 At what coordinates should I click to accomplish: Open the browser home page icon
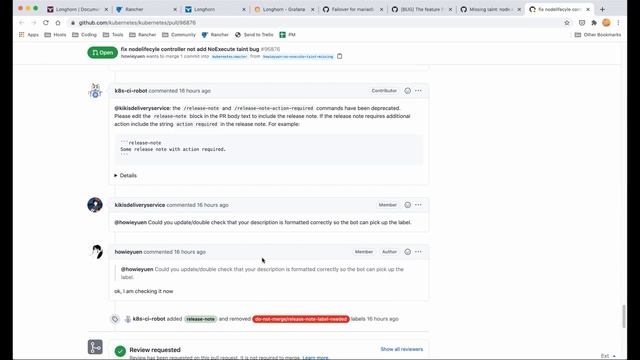tap(58, 23)
